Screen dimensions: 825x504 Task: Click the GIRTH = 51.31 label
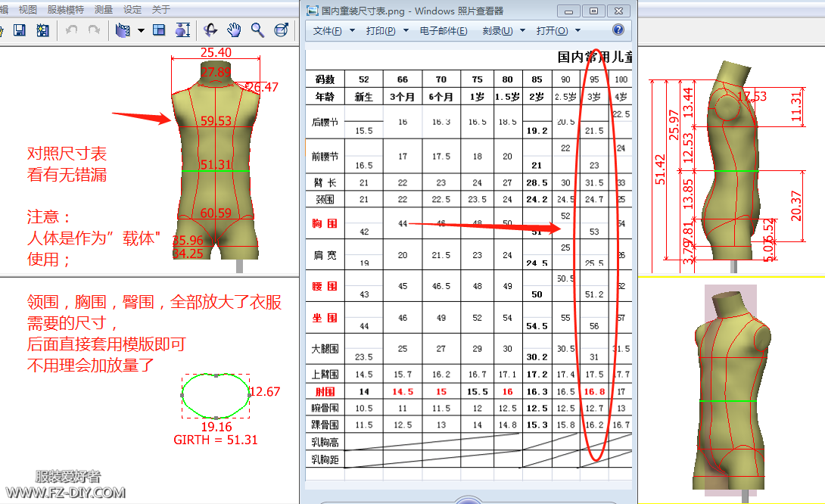point(216,440)
